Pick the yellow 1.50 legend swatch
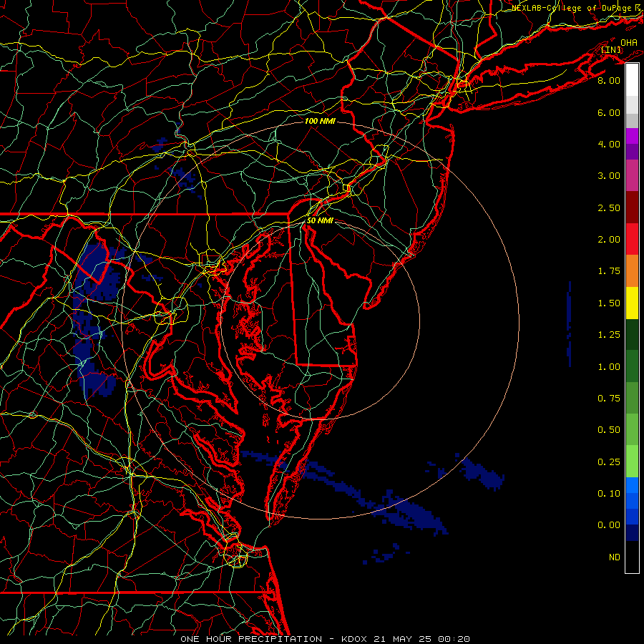 [x=632, y=303]
